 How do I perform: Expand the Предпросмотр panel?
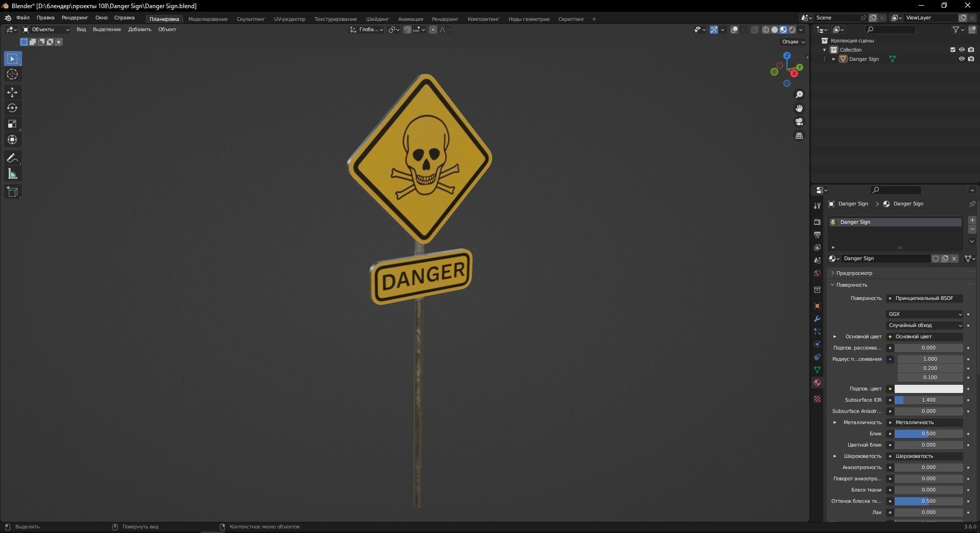tap(832, 273)
